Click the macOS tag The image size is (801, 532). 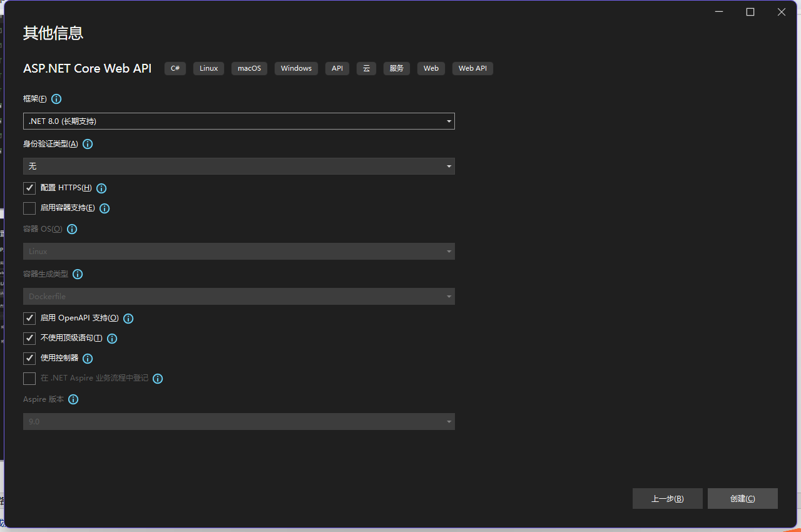(249, 68)
